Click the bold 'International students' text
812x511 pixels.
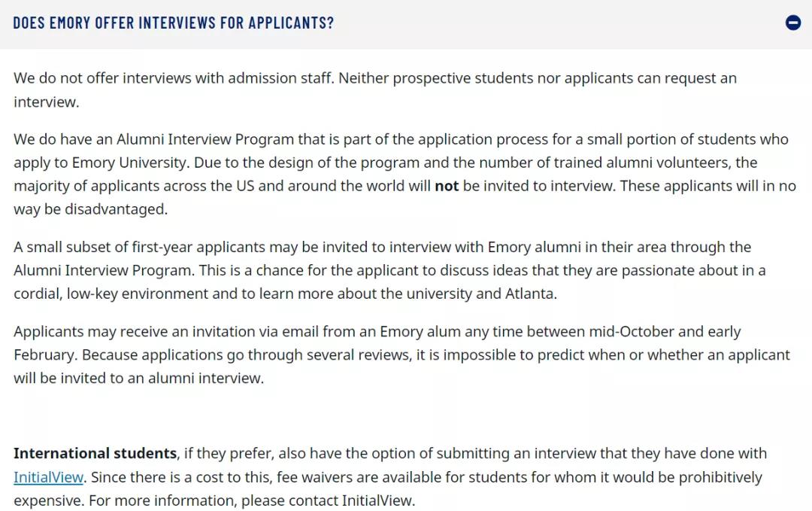tap(95, 453)
